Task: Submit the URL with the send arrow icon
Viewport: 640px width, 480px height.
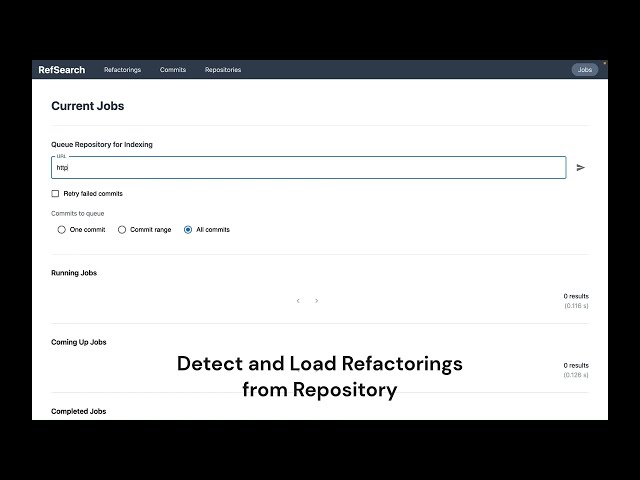Action: point(580,167)
